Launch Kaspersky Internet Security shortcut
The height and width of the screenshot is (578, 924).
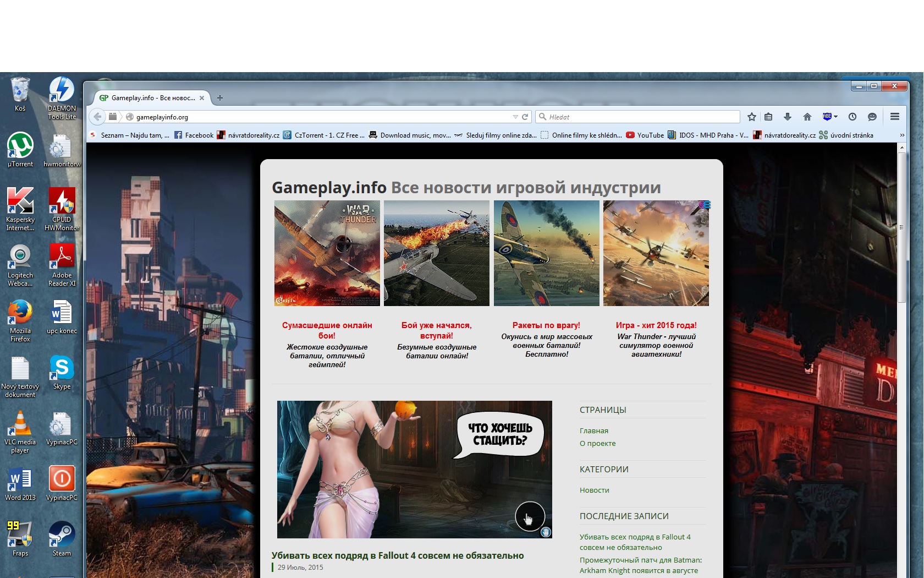click(x=20, y=209)
